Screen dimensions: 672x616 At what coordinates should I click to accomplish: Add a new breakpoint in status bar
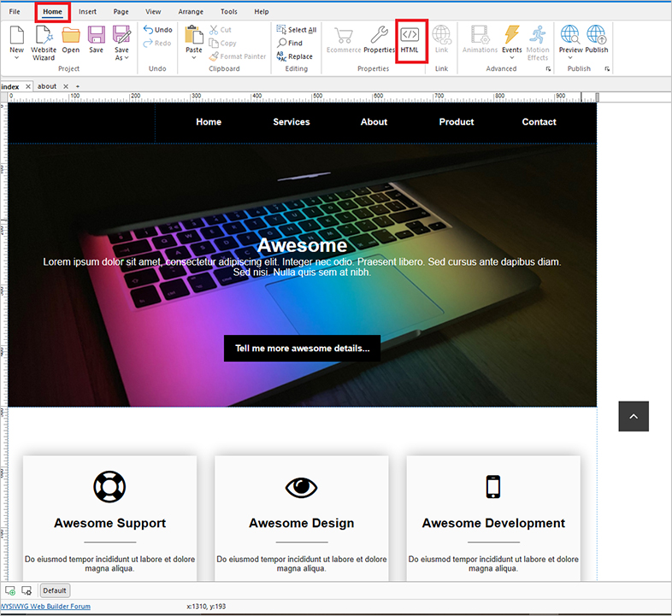coord(10,590)
